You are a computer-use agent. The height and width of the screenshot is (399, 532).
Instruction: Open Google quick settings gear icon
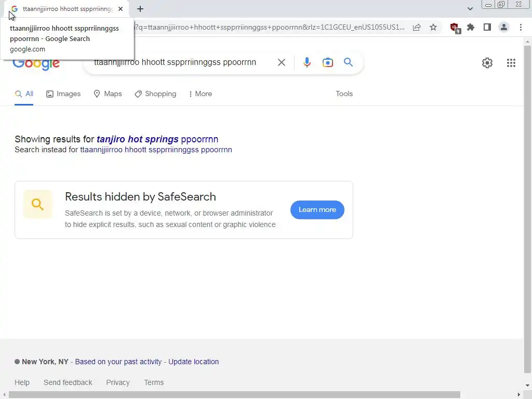click(487, 63)
